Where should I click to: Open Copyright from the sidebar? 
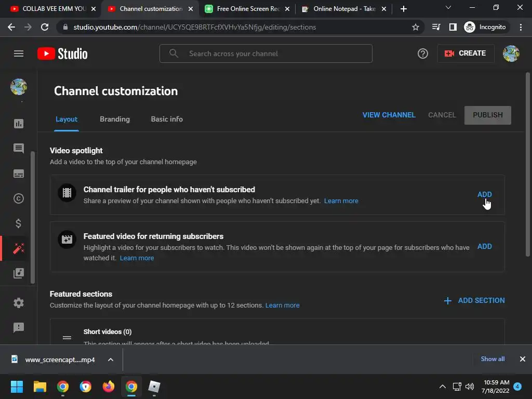click(19, 198)
